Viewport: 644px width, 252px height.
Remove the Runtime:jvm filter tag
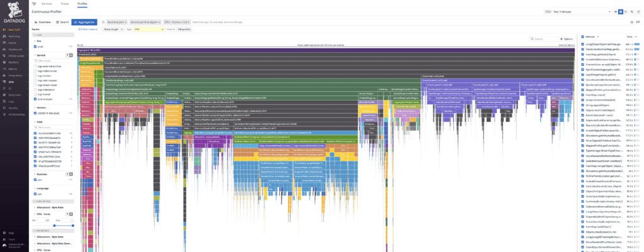coord(126,22)
